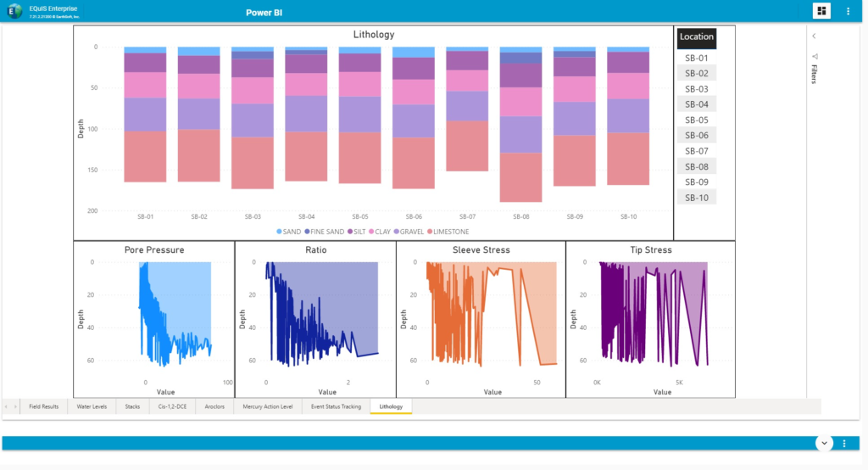
Task: Switch to the Water Levels tab
Action: (x=90, y=407)
